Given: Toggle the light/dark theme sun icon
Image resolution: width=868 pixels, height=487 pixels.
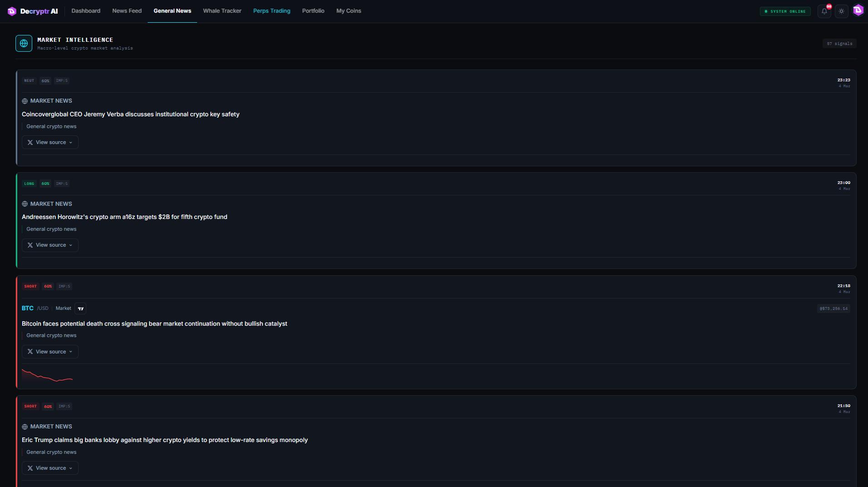Looking at the screenshot, I should point(841,11).
